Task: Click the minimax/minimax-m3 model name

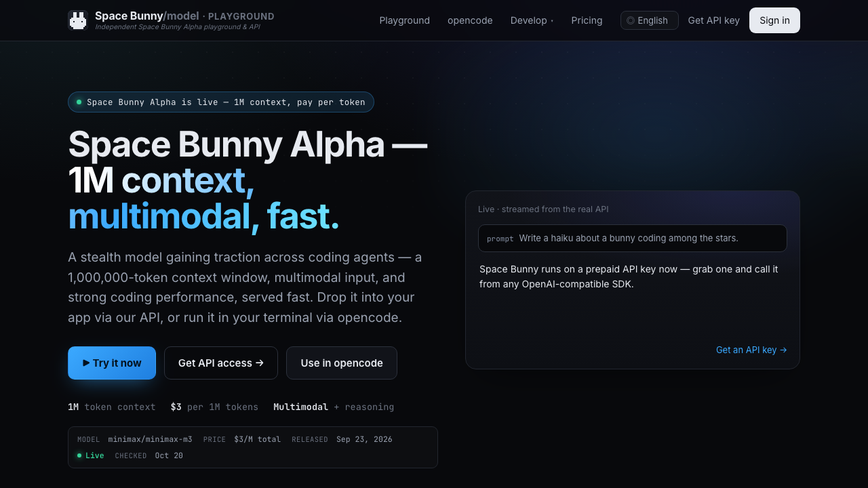Action: click(150, 439)
